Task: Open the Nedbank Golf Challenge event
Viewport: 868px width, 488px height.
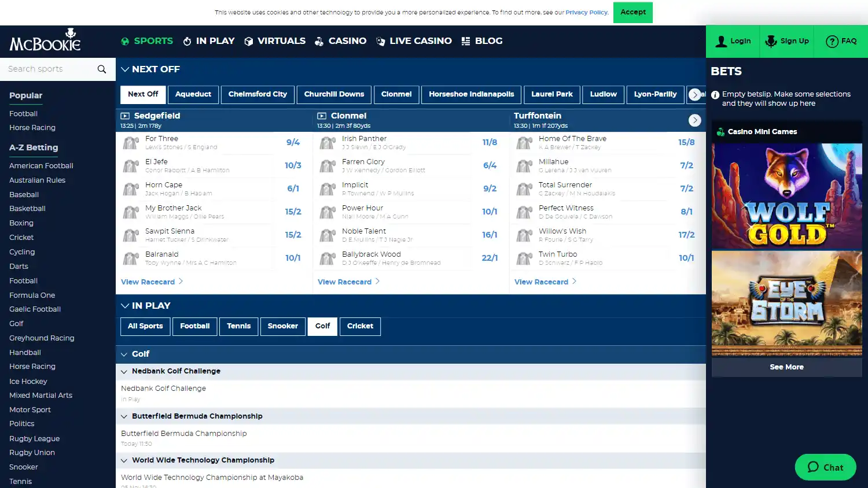Action: [x=411, y=394]
